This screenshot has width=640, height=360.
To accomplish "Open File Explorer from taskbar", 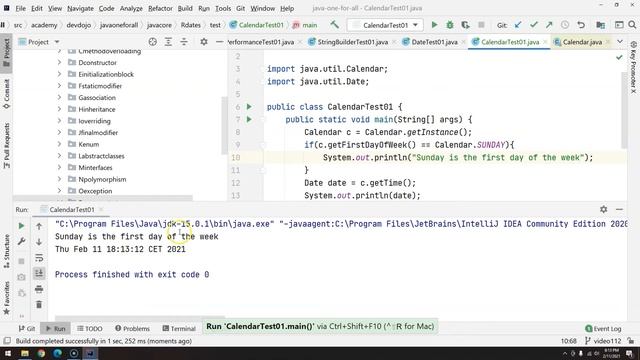I will 25,353.
